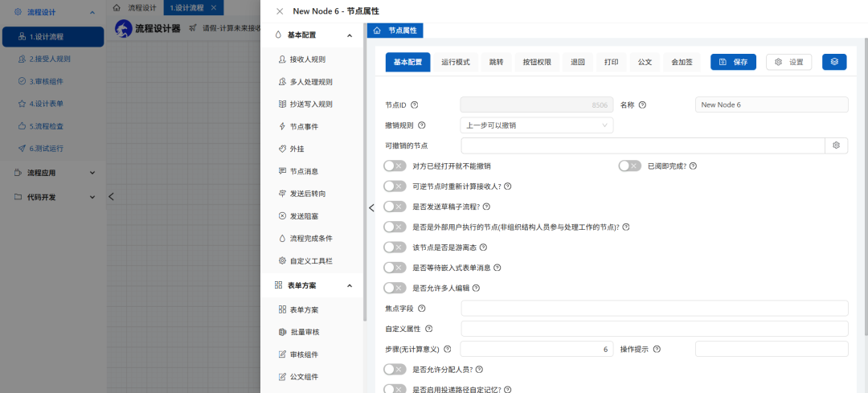868x393 pixels.
Task: Toggle 是否允许多人编辑 switch
Action: click(x=395, y=288)
